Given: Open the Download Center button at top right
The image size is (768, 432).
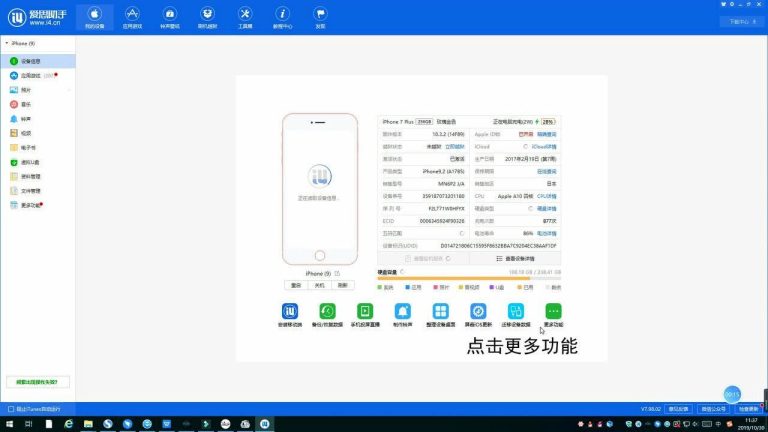Looking at the screenshot, I should click(742, 22).
